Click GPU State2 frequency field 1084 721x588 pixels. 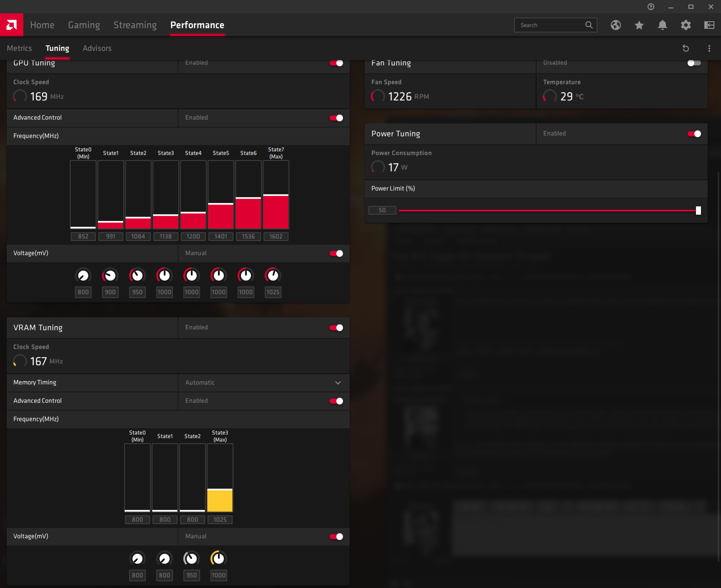point(138,236)
